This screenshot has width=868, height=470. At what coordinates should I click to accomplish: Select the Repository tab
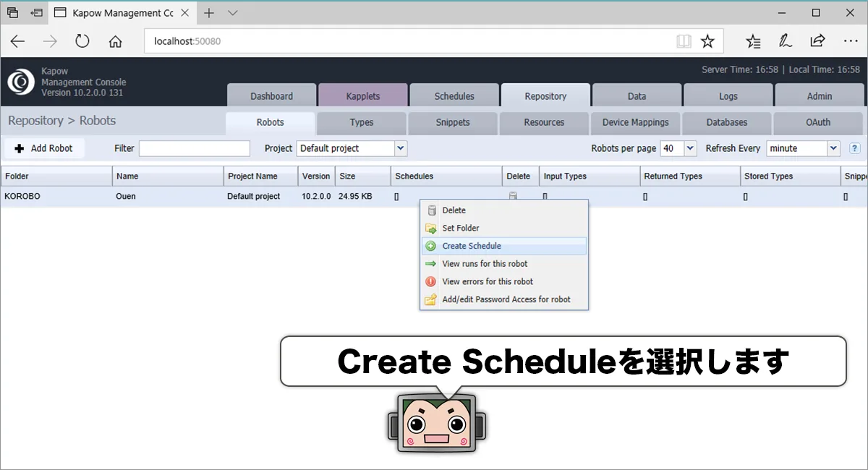pyautogui.click(x=545, y=96)
